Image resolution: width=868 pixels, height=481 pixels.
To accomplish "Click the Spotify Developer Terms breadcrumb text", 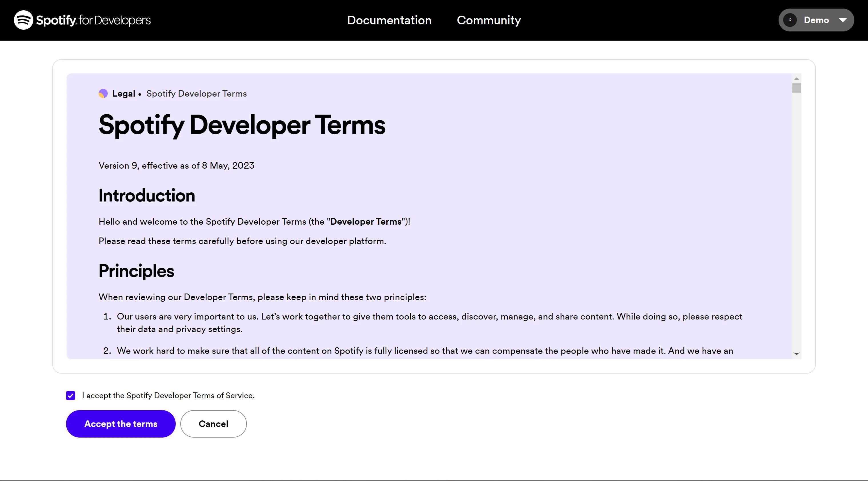I will [x=197, y=94].
